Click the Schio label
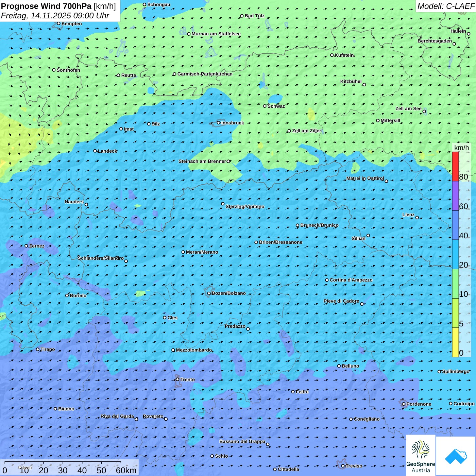This screenshot has height=476, width=476. coord(221,456)
